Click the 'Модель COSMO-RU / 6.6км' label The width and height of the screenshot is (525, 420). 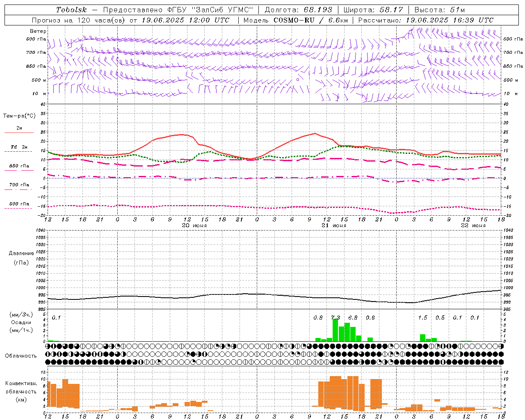tap(295, 20)
